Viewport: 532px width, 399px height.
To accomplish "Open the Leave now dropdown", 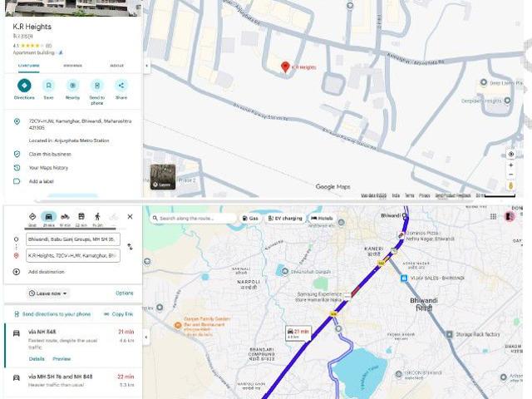I will (x=48, y=293).
